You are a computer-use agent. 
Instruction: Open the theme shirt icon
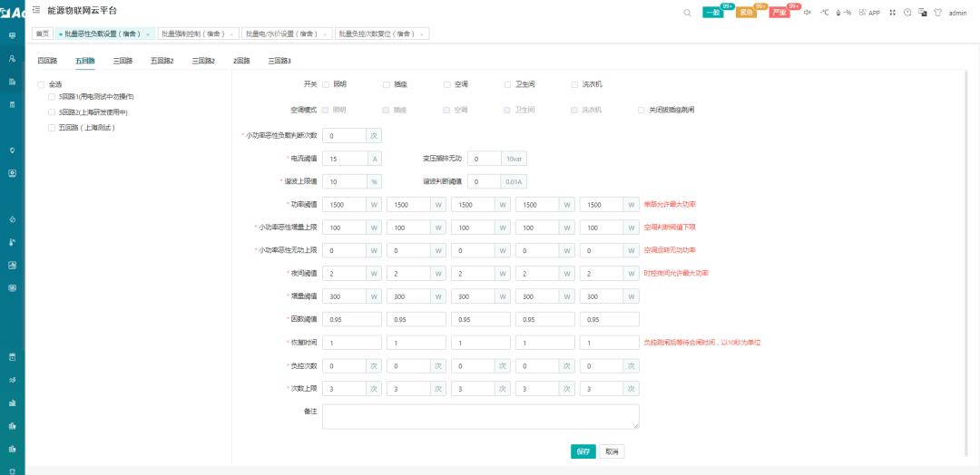[x=937, y=13]
